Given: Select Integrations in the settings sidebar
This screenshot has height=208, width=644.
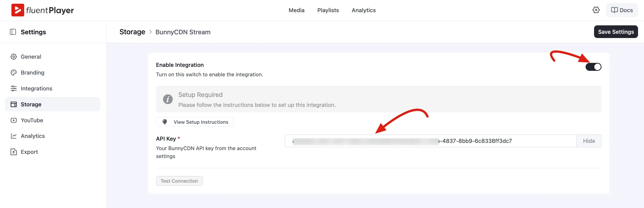Looking at the screenshot, I should pos(52,88).
